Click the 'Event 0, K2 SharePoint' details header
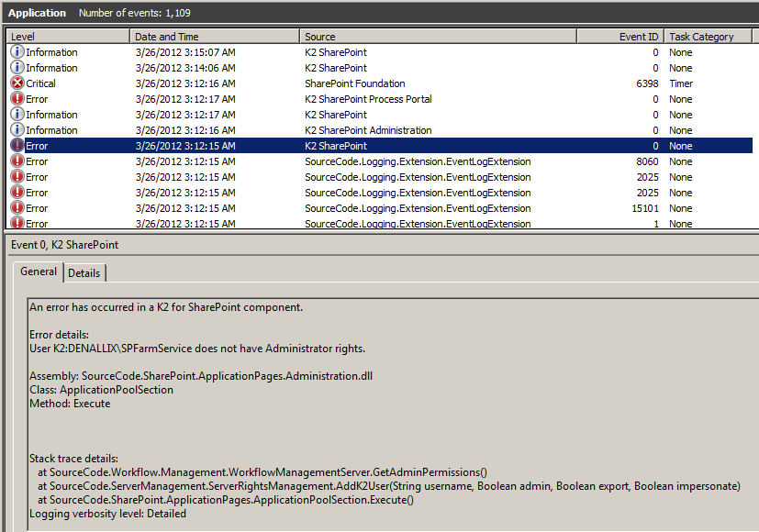Screen dimensions: 759x532 tap(64, 245)
